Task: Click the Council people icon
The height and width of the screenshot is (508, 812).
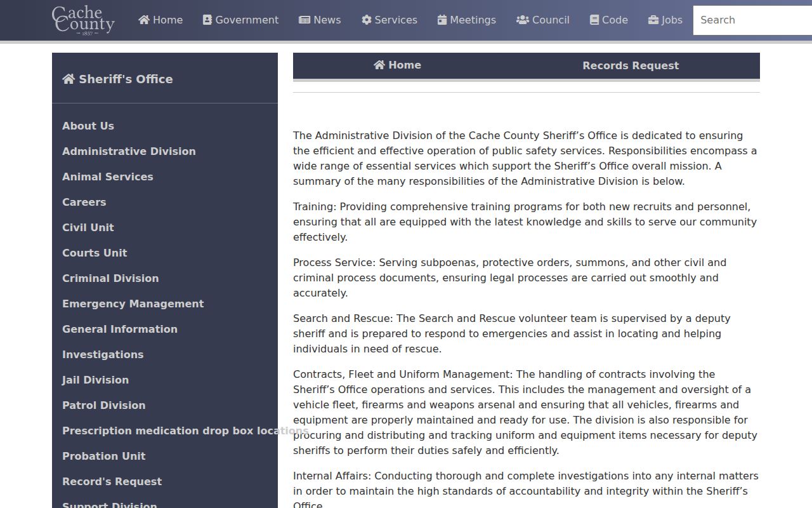Action: point(523,20)
